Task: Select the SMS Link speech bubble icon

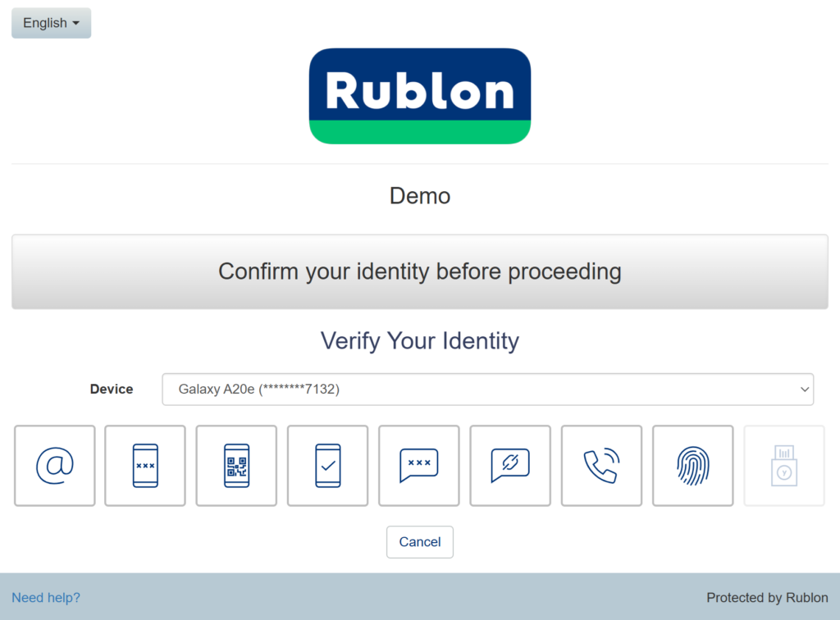Action: [509, 466]
